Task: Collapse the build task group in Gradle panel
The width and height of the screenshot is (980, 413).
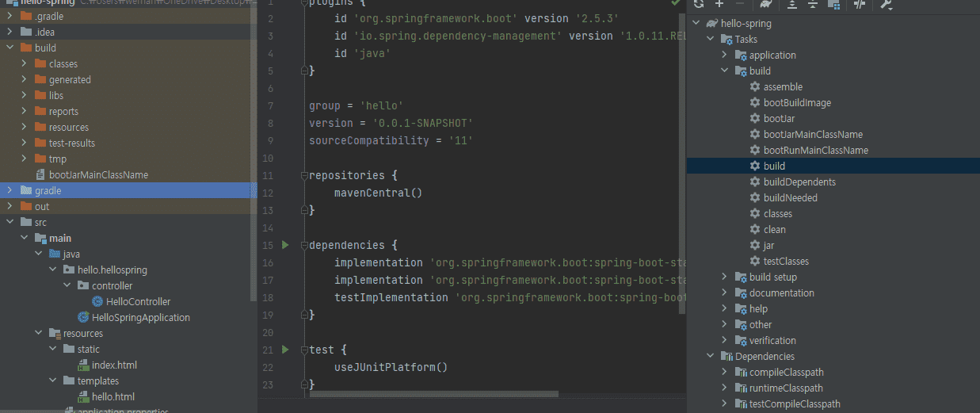Action: (x=725, y=71)
